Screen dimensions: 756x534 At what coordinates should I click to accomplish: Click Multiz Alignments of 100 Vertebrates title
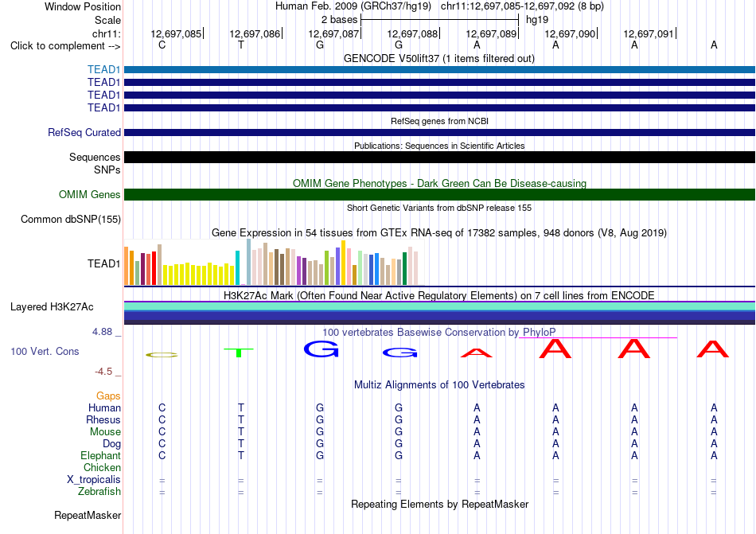(439, 384)
